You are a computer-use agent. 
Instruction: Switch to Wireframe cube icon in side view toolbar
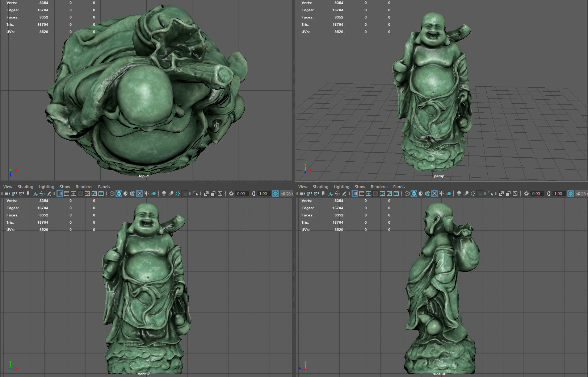(407, 194)
